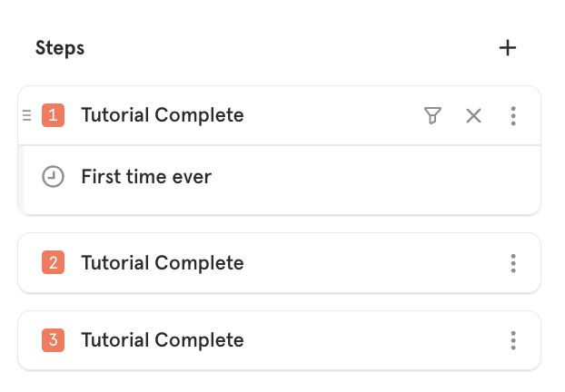
Task: Select step 2 Tutorial Complete event name
Action: [x=163, y=263]
